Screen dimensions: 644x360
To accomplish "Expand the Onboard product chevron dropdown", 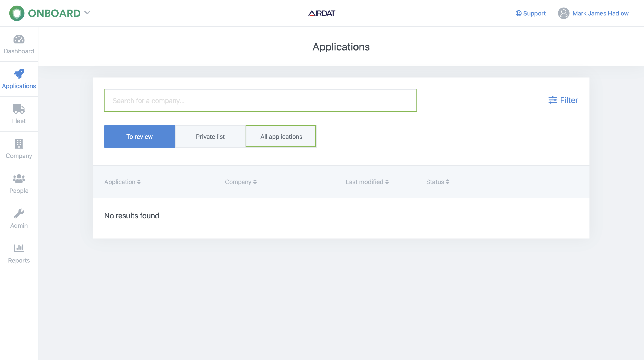I will [87, 12].
